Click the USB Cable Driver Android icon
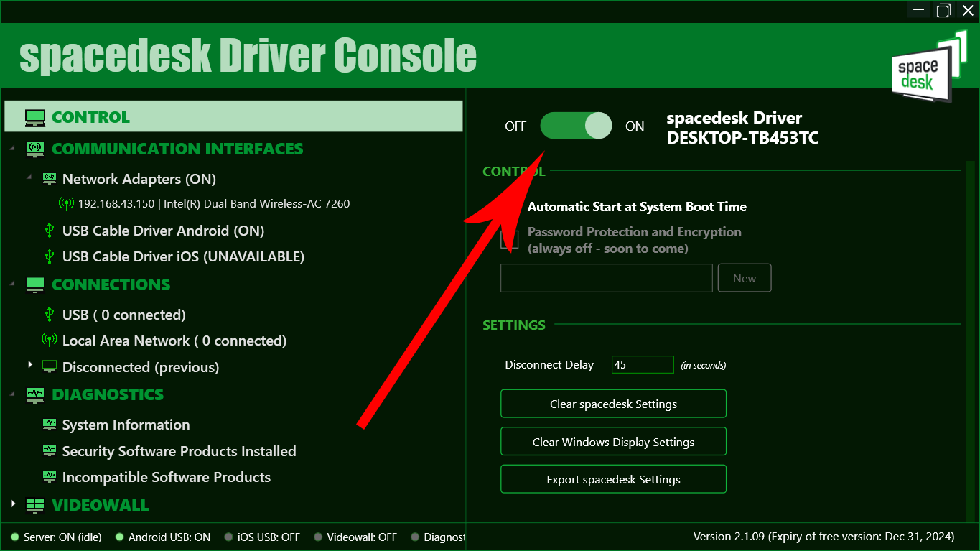 tap(49, 230)
